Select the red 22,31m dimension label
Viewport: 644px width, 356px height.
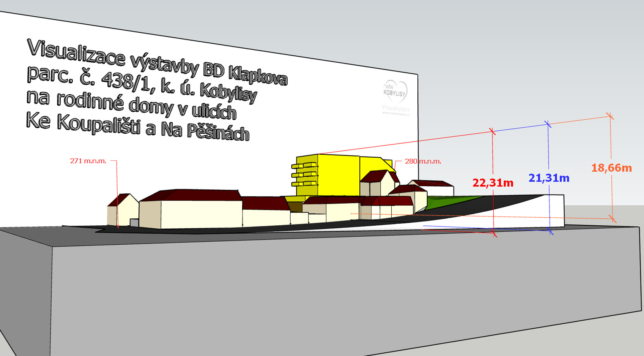(x=493, y=183)
